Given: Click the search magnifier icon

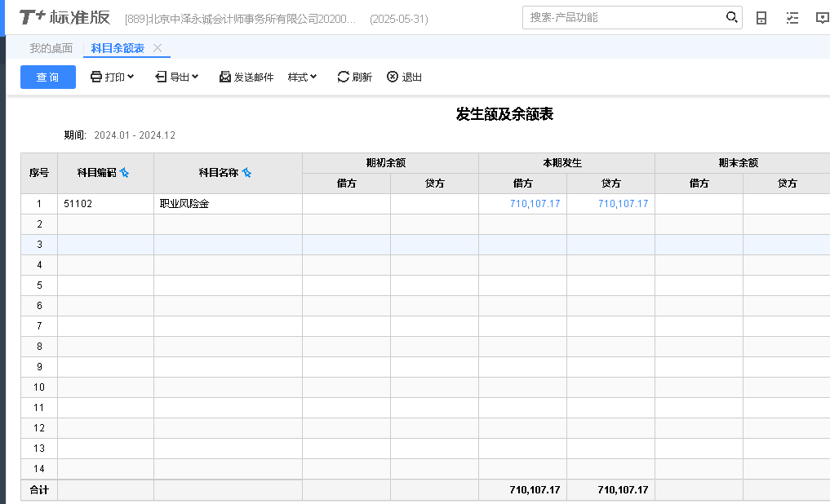Looking at the screenshot, I should [731, 17].
